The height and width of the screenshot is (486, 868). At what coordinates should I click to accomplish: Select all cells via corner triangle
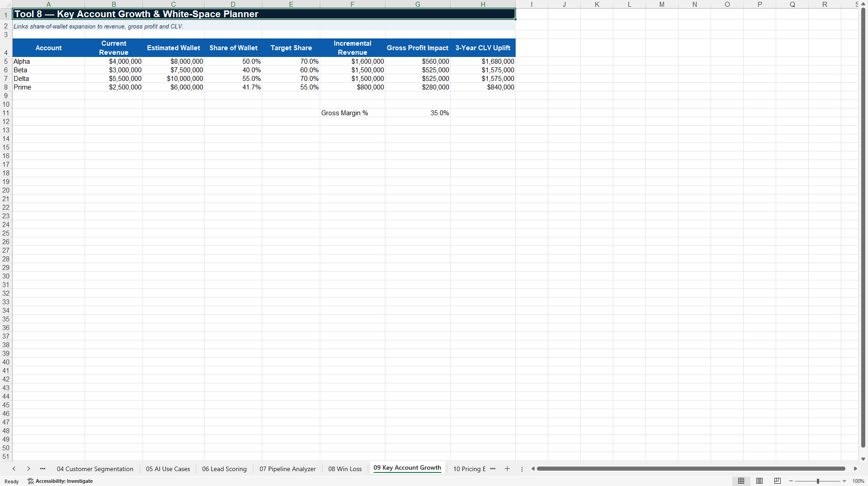pos(6,4)
